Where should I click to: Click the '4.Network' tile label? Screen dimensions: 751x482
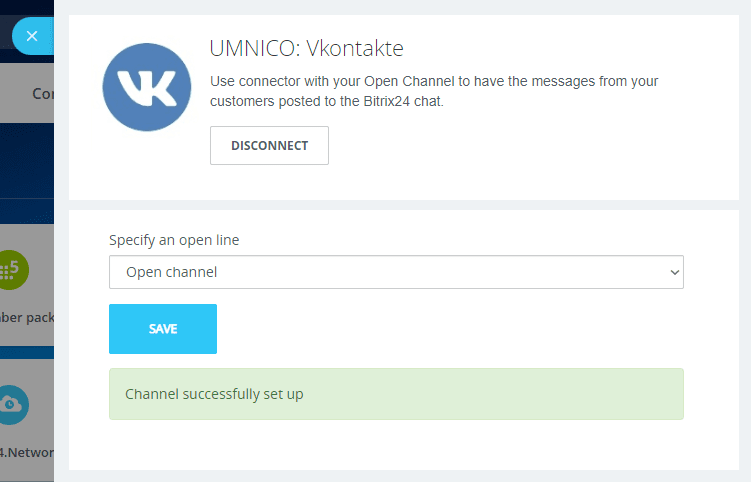(x=26, y=450)
